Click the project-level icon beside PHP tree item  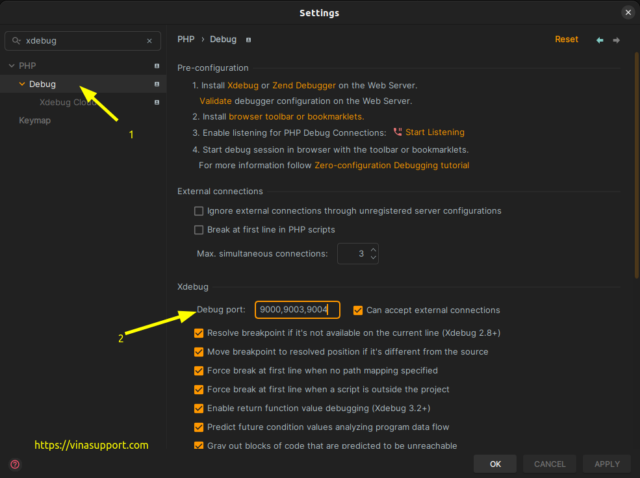(x=156, y=66)
